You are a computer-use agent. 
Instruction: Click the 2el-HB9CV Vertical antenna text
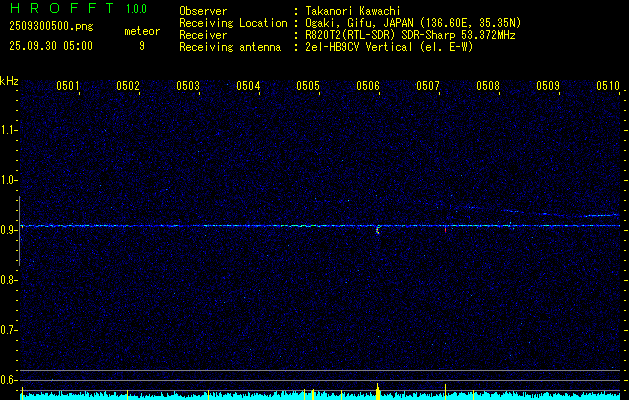390,47
